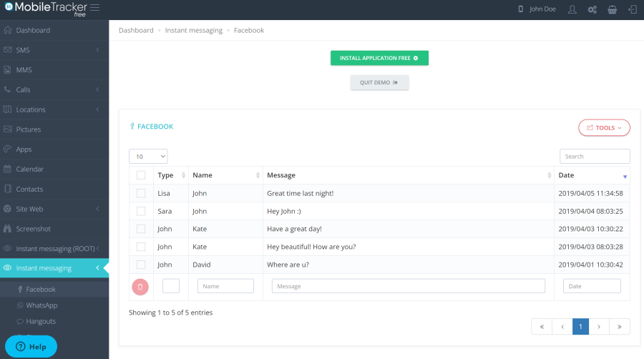Click the phone device icon beside John Doe

(520, 9)
